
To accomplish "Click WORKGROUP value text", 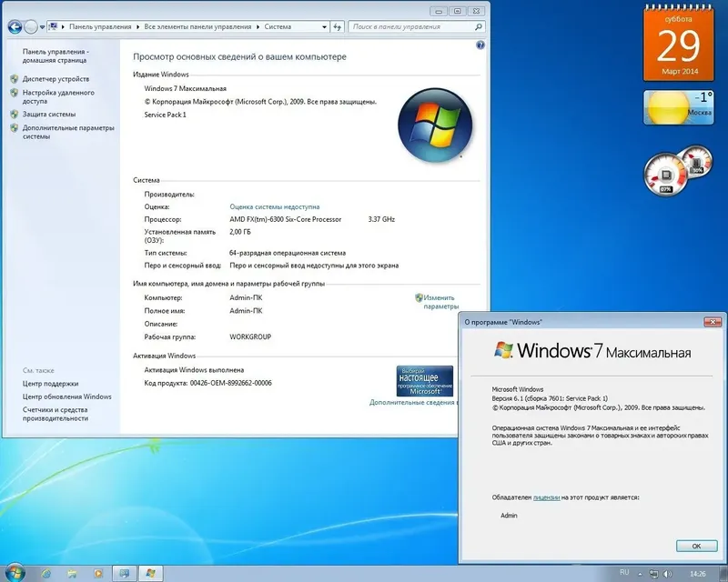I will click(250, 337).
